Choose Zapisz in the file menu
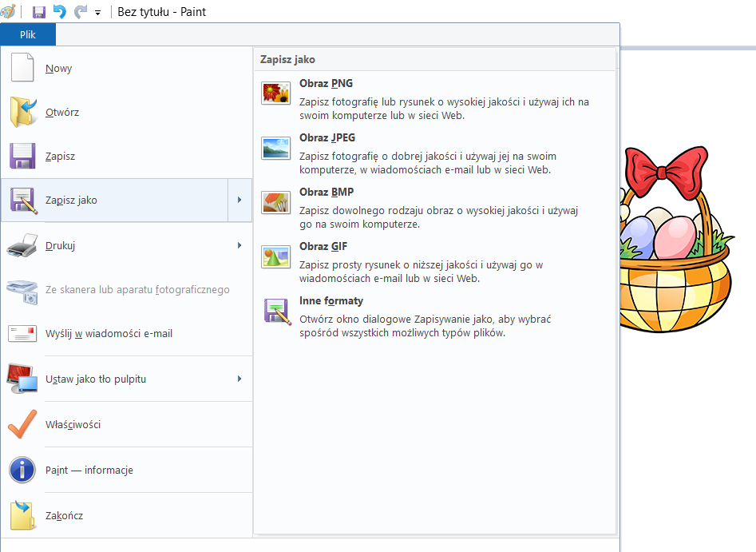The height and width of the screenshot is (552, 756). click(x=126, y=157)
